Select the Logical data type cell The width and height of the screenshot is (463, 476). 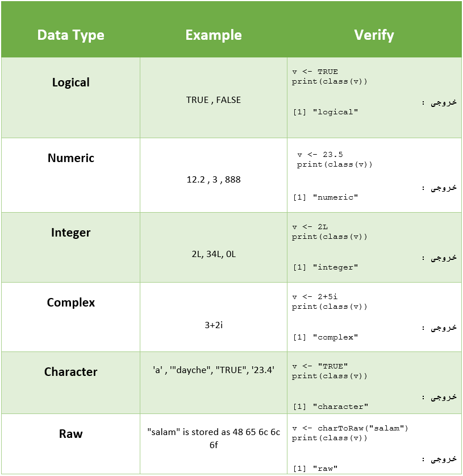tap(70, 82)
